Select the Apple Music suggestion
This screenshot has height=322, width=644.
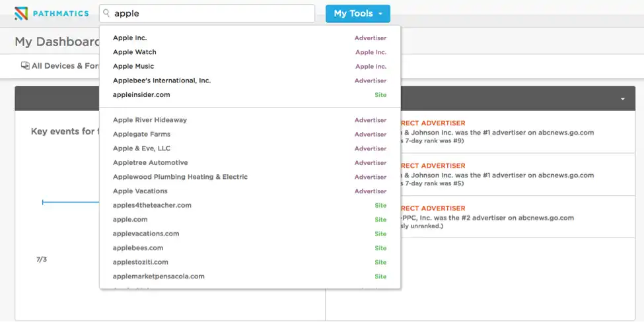[250, 67]
